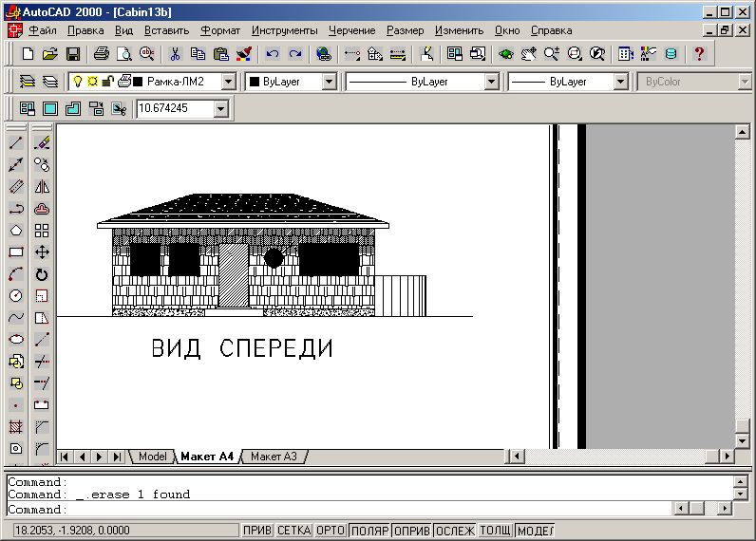The image size is (756, 541).
Task: Open the Черчение menu
Action: tap(352, 30)
